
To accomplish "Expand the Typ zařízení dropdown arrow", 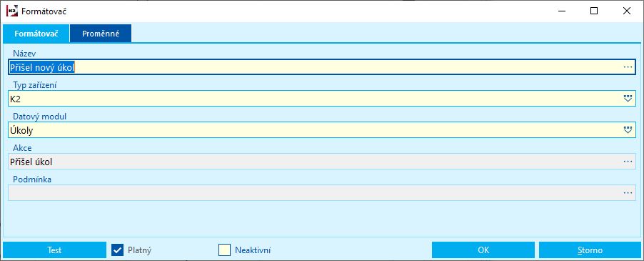I will [x=627, y=98].
